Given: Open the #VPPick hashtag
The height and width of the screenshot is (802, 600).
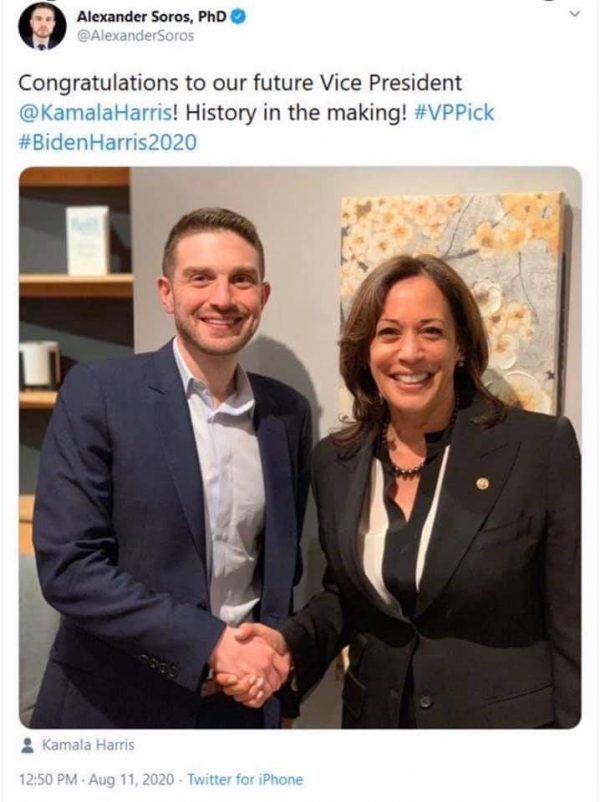Looking at the screenshot, I should tap(454, 113).
